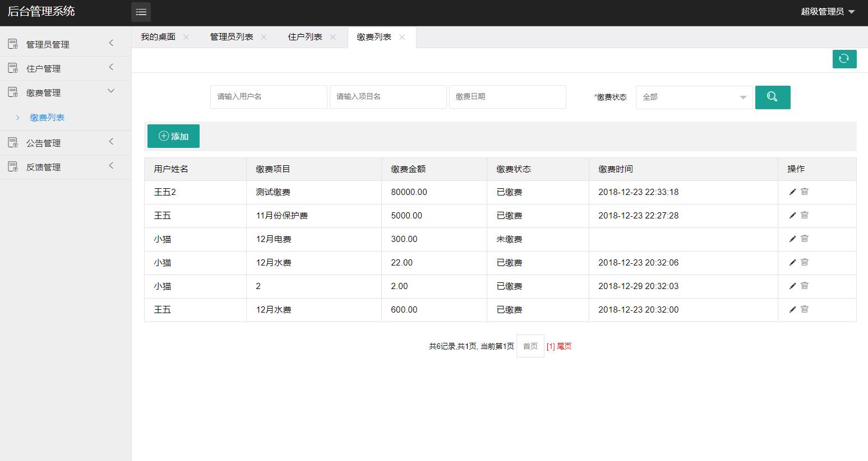Image resolution: width=868 pixels, height=461 pixels.
Task: Click the edit pencil for 王五2's 测试缴费 record
Action: tap(792, 192)
